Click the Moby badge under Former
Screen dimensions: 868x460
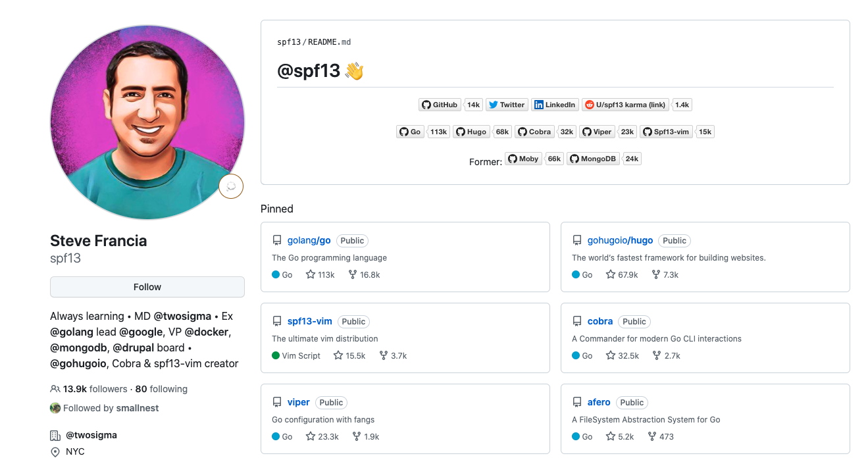[x=524, y=159]
